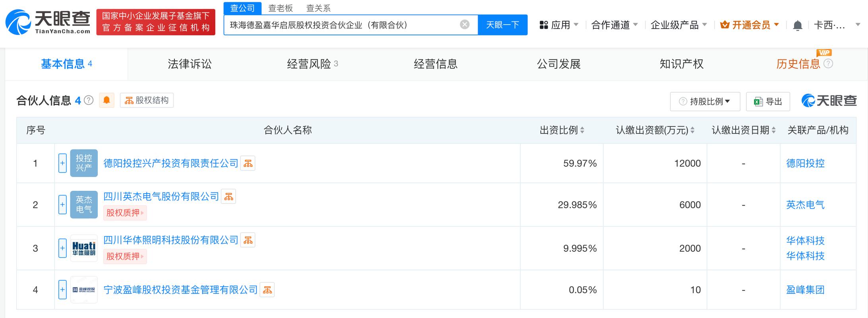Screen dimensions: 868x318
Task: Click the 天眼一下 search button
Action: [502, 25]
